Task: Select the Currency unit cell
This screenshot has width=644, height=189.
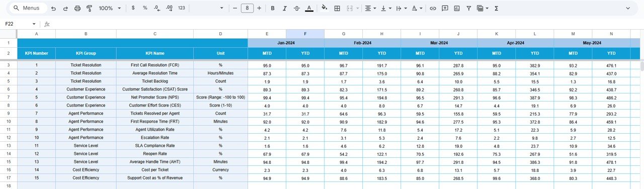Action: [220, 169]
